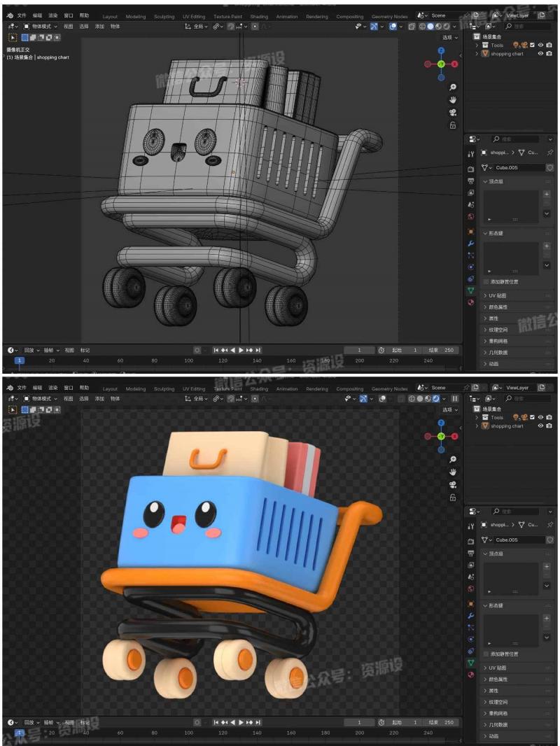
Task: Open the 文件 menu in the rendered window
Action: coord(22,388)
